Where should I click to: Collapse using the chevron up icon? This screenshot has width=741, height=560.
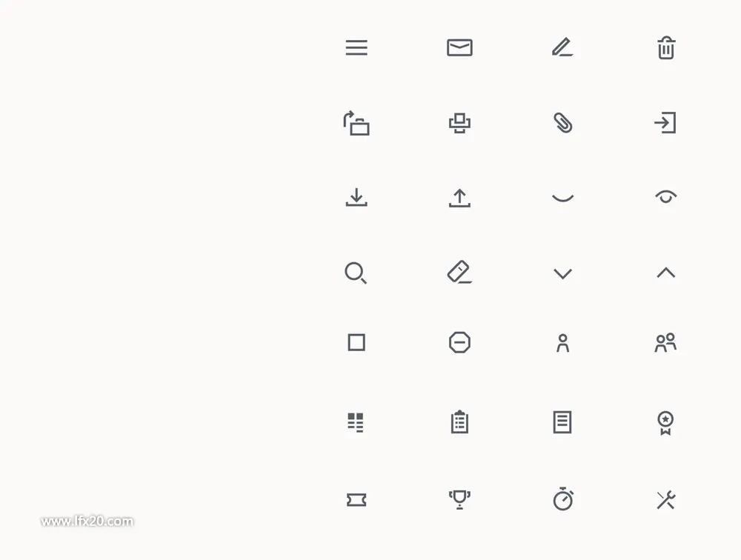click(666, 272)
